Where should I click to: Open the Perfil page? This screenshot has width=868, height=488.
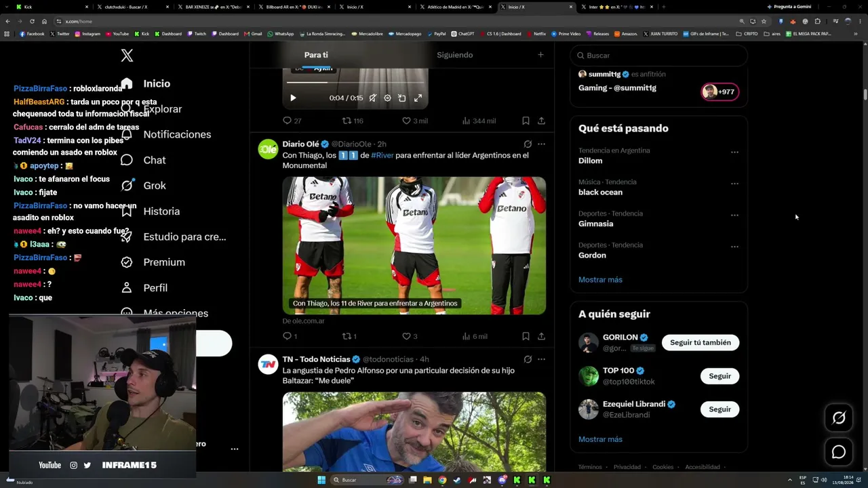(x=144, y=288)
